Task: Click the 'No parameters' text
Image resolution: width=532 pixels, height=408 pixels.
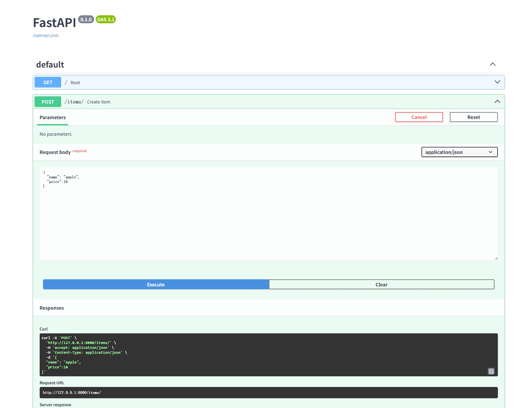Action: tap(56, 134)
